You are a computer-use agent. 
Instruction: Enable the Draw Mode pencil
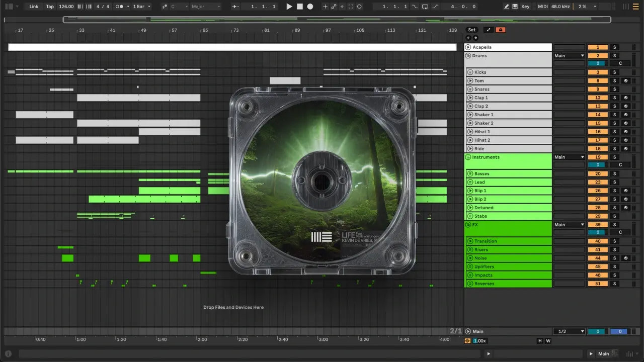(x=507, y=7)
